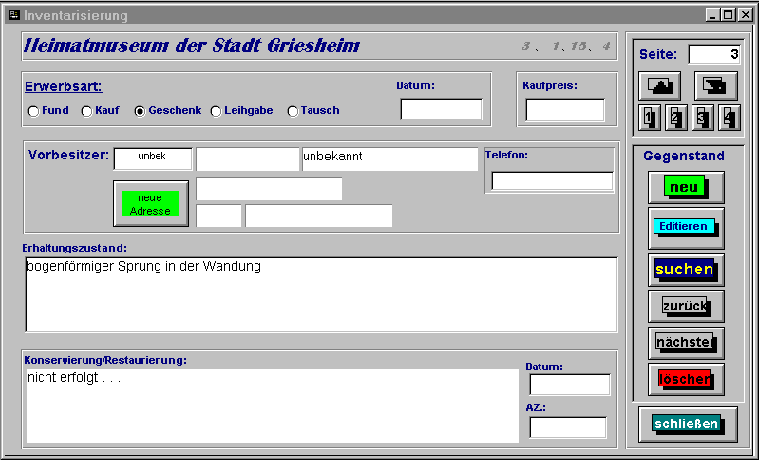Screen dimensions: 760x462
Task: Click the Editieren button
Action: coord(685,227)
